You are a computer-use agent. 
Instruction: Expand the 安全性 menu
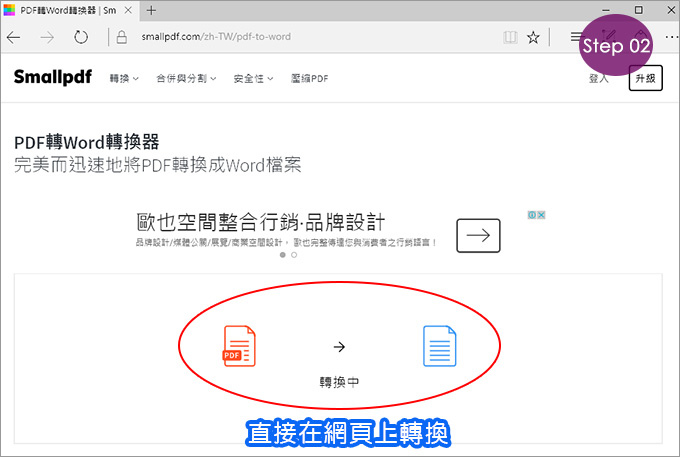click(253, 78)
